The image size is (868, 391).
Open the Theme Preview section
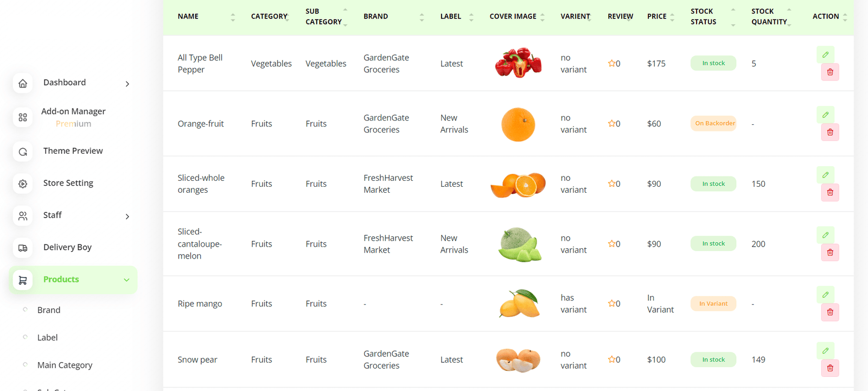pos(73,150)
